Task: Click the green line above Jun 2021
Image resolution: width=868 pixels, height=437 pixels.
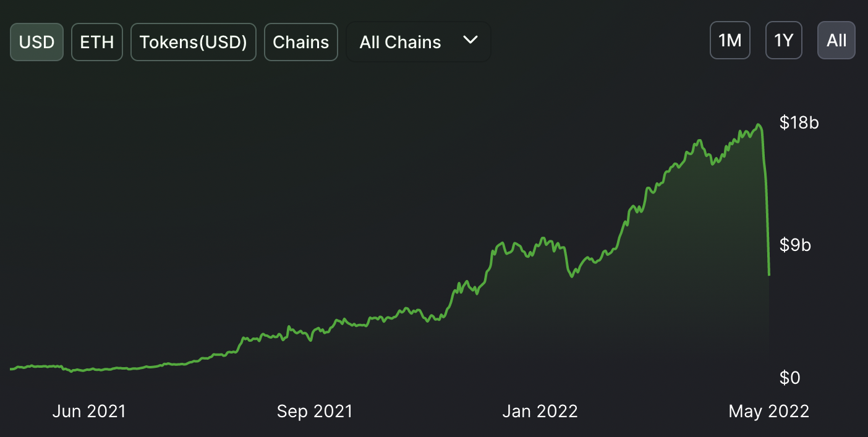Action: (x=89, y=370)
